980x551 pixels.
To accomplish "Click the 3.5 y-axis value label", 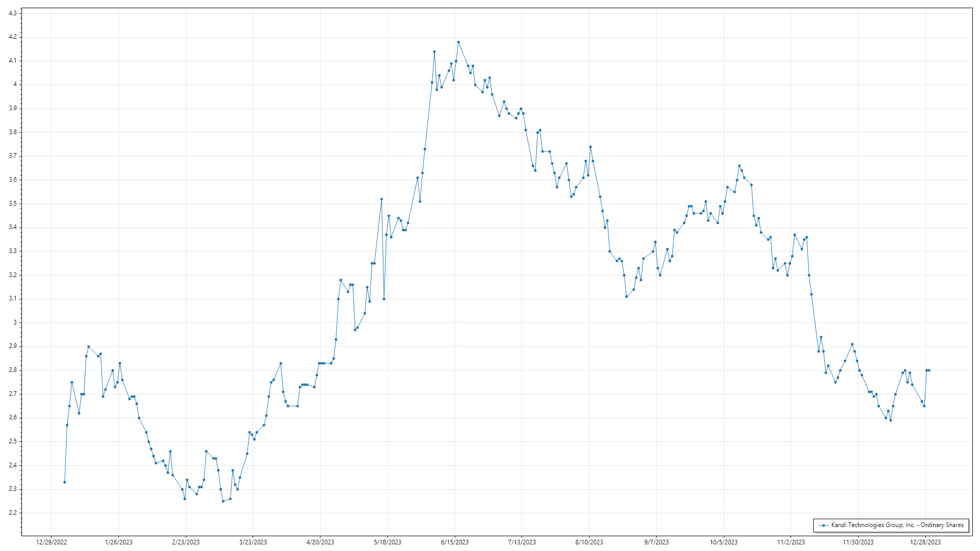I will (x=13, y=204).
